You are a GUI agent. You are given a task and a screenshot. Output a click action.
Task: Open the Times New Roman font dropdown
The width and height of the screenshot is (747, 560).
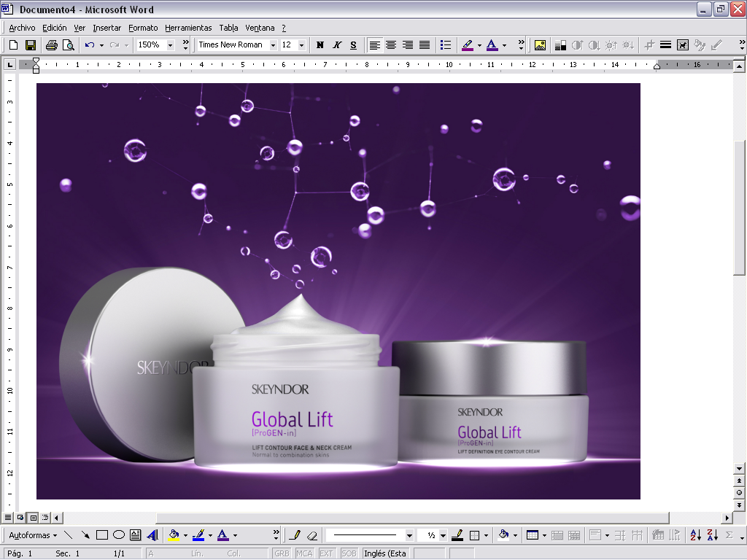click(273, 45)
